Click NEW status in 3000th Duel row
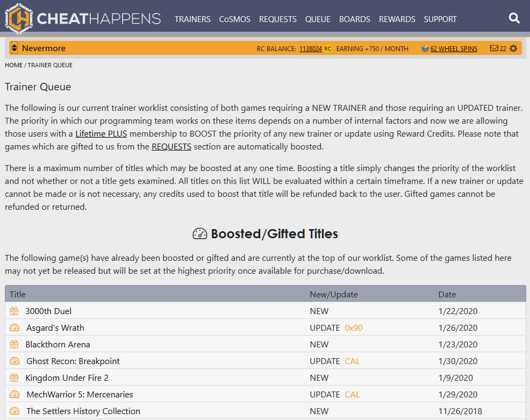Viewport: 530px width, 420px height. point(319,311)
